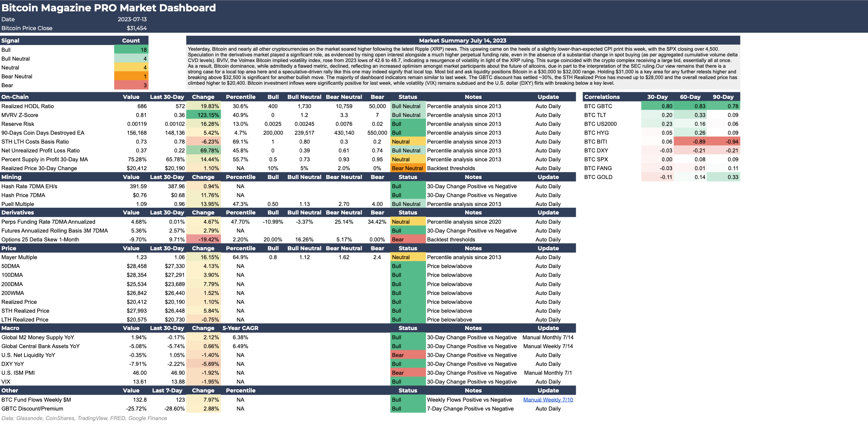868x424 pixels.
Task: Click the Derivatives section header
Action: [18, 212]
